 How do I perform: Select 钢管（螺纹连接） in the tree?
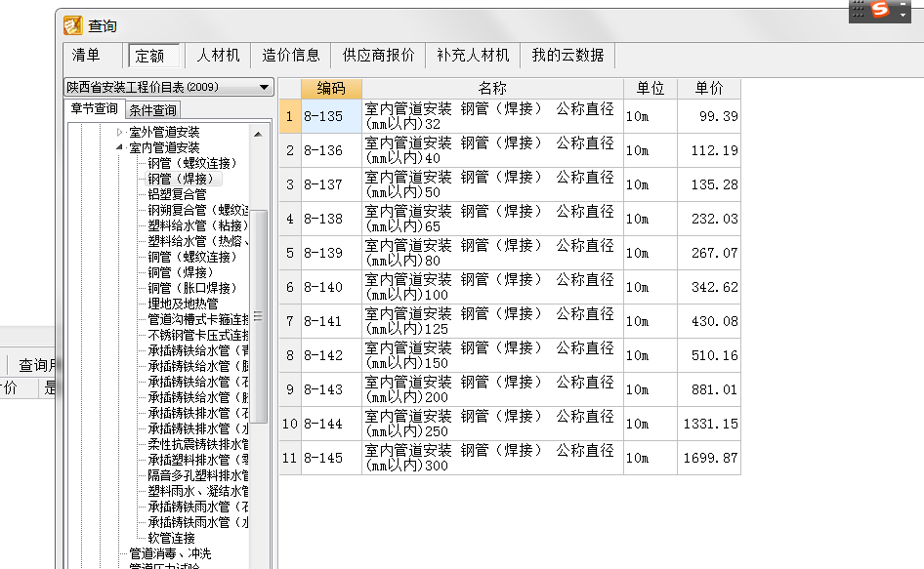pos(192,163)
